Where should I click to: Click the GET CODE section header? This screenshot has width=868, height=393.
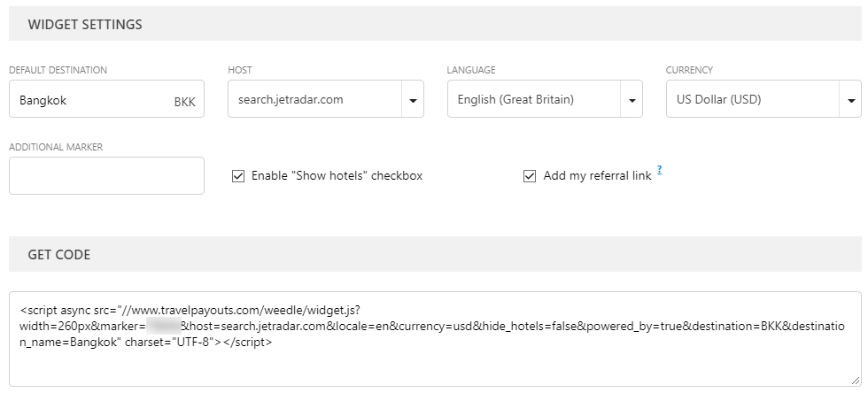[435, 254]
